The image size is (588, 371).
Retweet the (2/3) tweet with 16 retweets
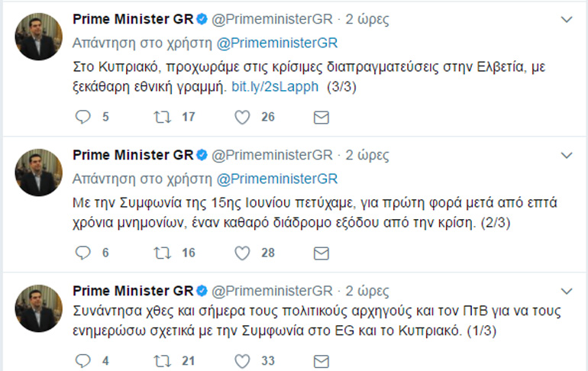coord(163,253)
